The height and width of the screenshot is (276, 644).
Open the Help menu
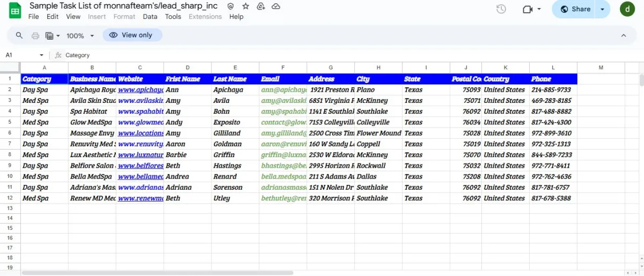pyautogui.click(x=236, y=17)
